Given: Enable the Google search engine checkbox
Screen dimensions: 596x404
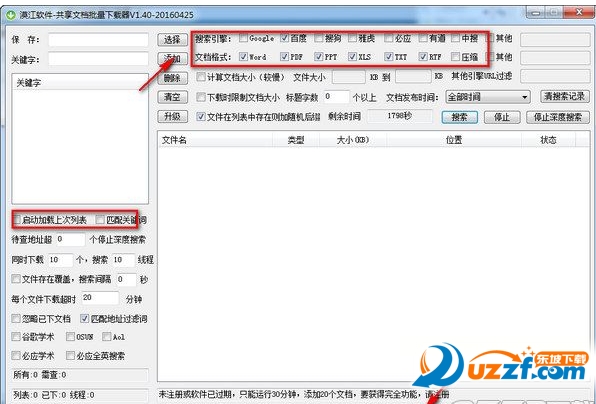Looking at the screenshot, I should (243, 38).
